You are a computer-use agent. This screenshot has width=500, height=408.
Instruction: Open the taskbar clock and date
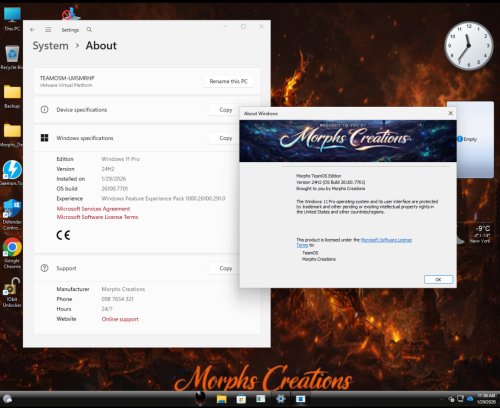pos(486,399)
